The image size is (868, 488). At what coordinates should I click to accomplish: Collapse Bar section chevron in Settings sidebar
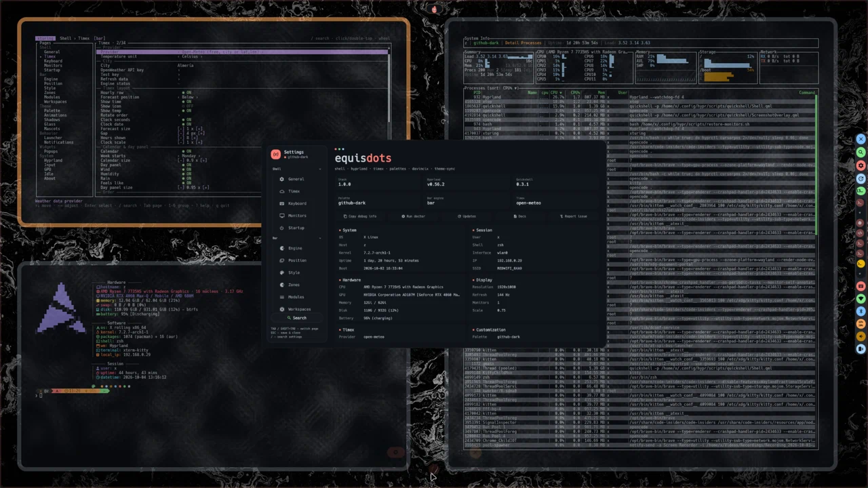click(x=320, y=238)
